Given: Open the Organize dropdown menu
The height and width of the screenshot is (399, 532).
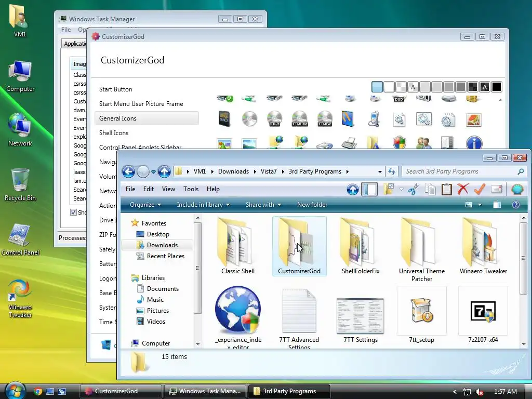Looking at the screenshot, I should click(145, 205).
